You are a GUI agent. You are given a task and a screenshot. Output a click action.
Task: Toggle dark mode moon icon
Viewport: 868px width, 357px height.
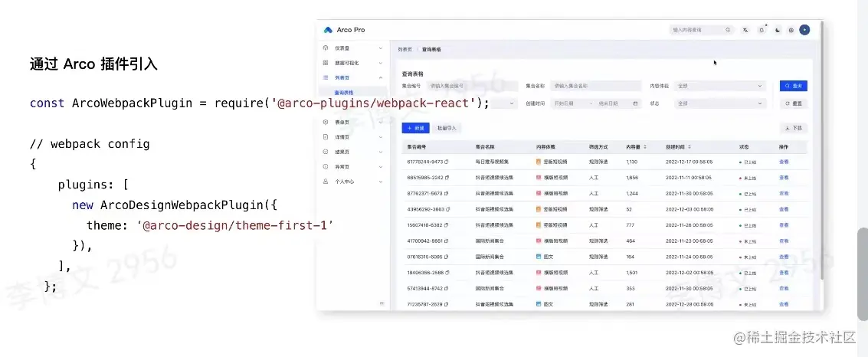click(x=777, y=30)
